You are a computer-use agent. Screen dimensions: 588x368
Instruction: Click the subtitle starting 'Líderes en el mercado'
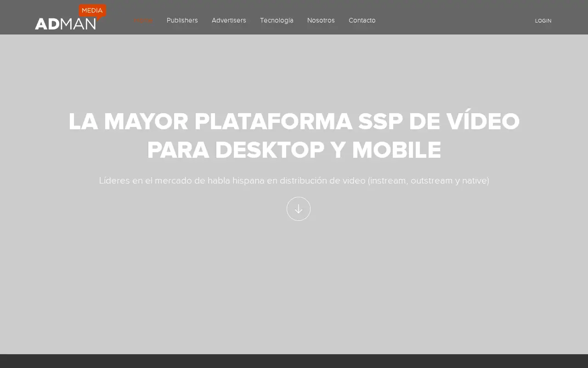(x=294, y=180)
